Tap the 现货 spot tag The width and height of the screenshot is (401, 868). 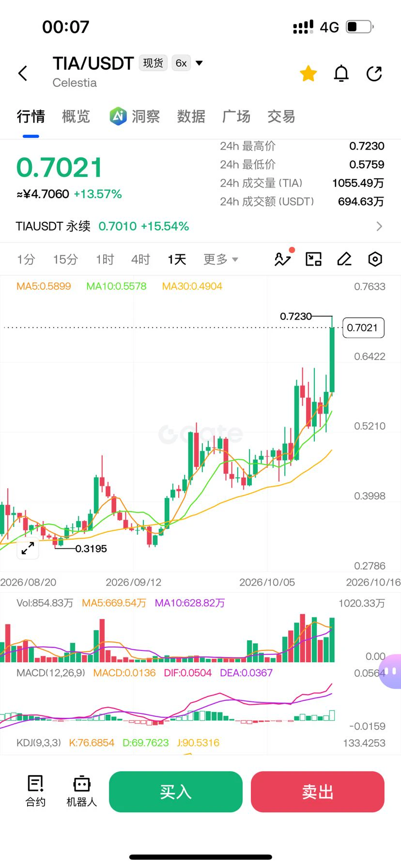(x=153, y=63)
